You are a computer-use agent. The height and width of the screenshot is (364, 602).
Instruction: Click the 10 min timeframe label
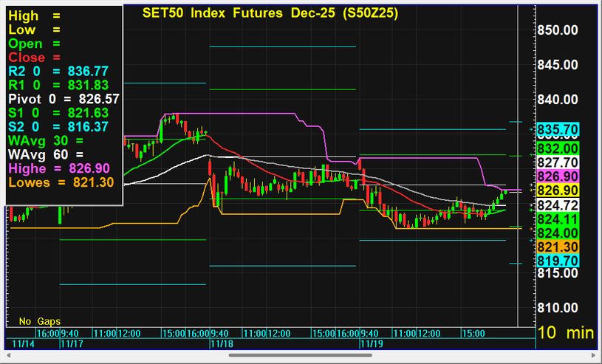tap(565, 332)
